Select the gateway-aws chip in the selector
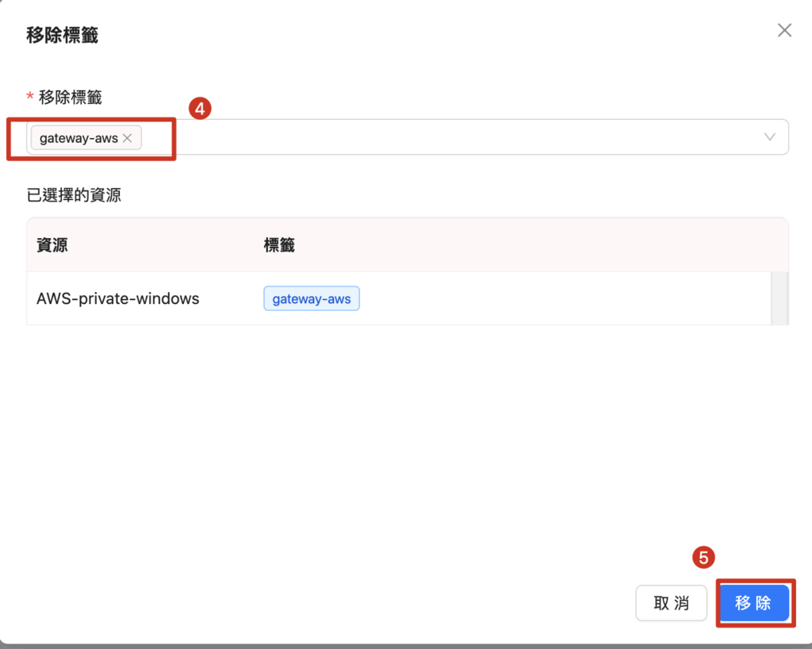The image size is (812, 649). [x=79, y=138]
